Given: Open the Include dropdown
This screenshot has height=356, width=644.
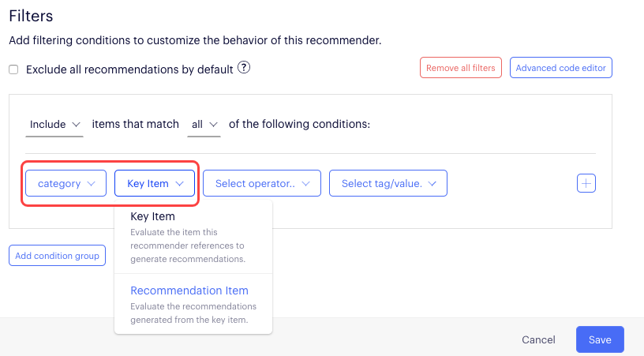Looking at the screenshot, I should (x=55, y=124).
